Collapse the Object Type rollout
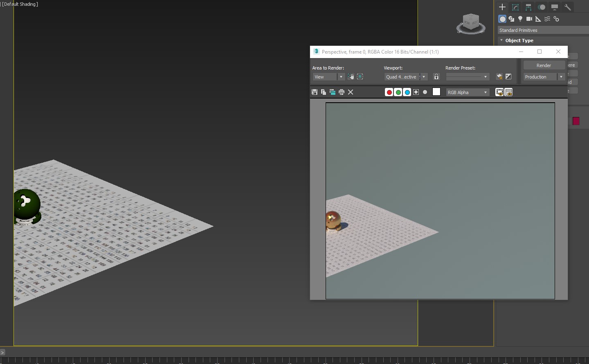This screenshot has height=364, width=589. [x=501, y=40]
